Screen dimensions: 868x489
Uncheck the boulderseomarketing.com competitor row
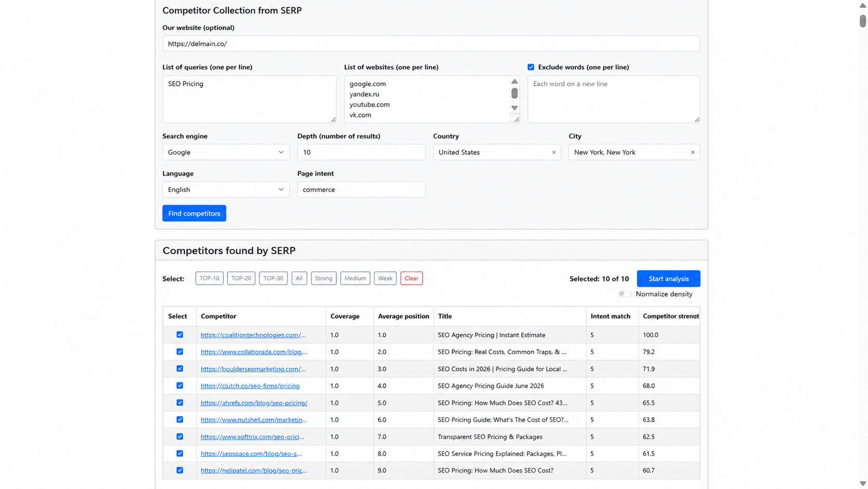(180, 368)
